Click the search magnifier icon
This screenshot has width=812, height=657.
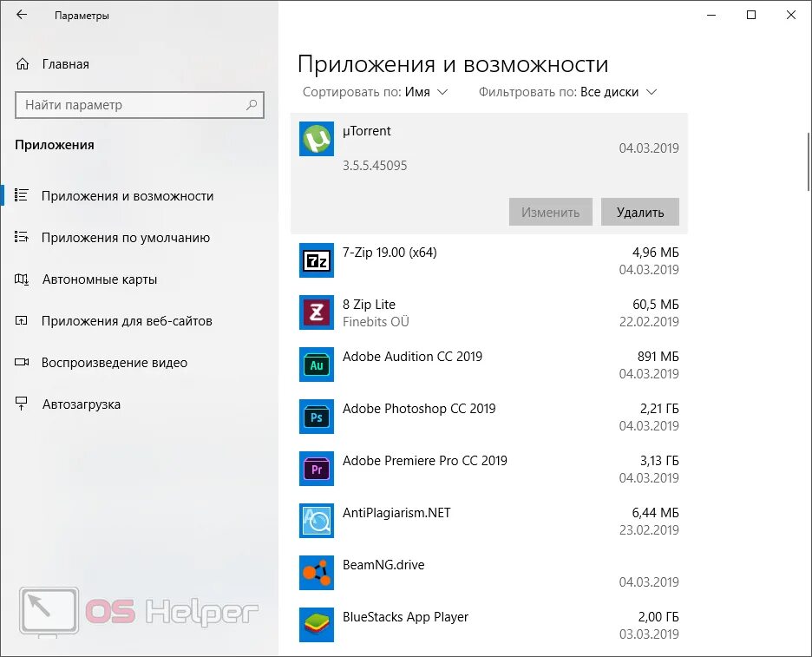click(252, 105)
